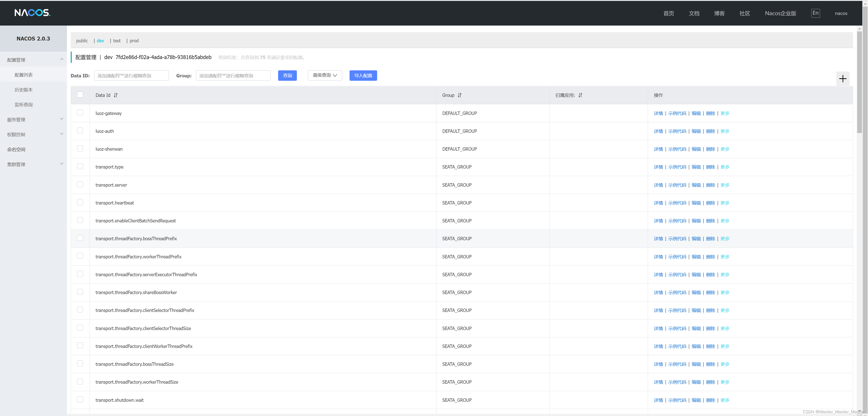
Task: Click 编辑 for luoz-shenwan
Action: pos(696,149)
